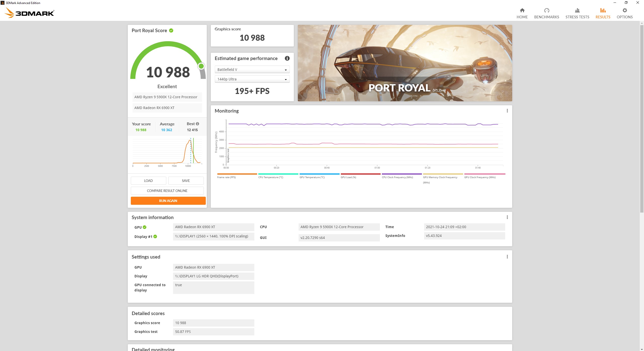644x351 pixels.
Task: Click the Time value 2021-10-24 21:09
Action: (464, 227)
